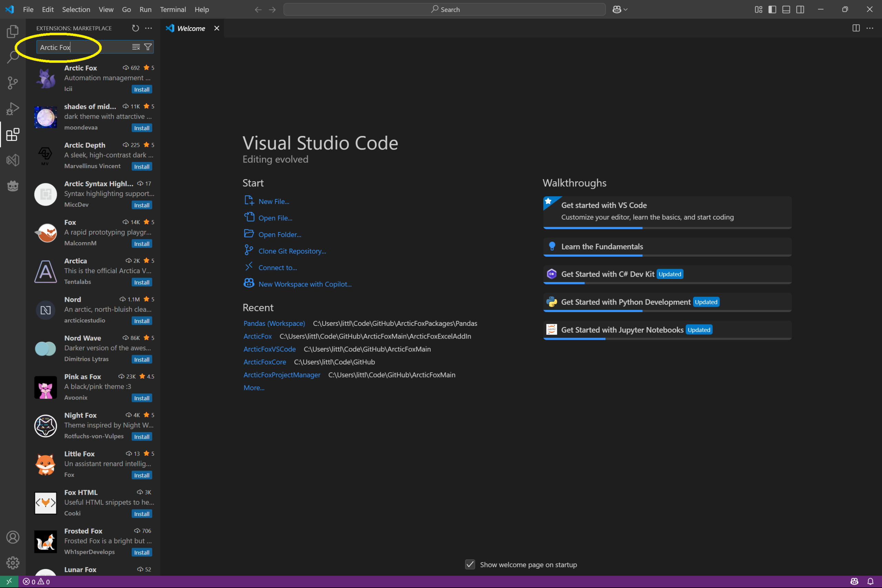Open Extensions views and more actions menu
The image size is (882, 588).
click(x=148, y=28)
